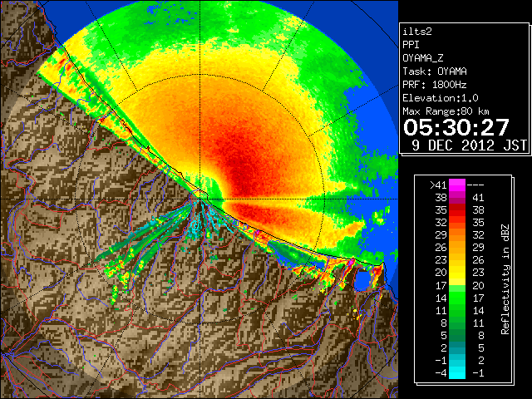532x399 pixels.
Task: Pick the yellow 20–23 legend band
Action: click(457, 273)
